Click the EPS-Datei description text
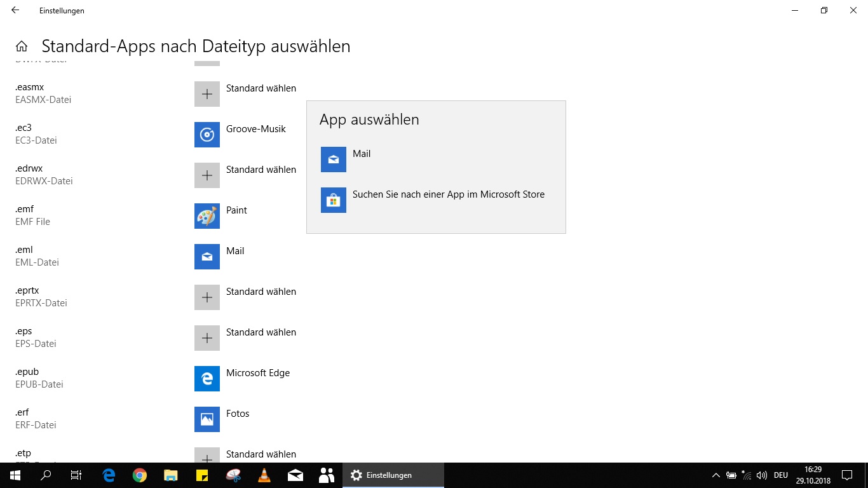The width and height of the screenshot is (868, 488). point(36,344)
